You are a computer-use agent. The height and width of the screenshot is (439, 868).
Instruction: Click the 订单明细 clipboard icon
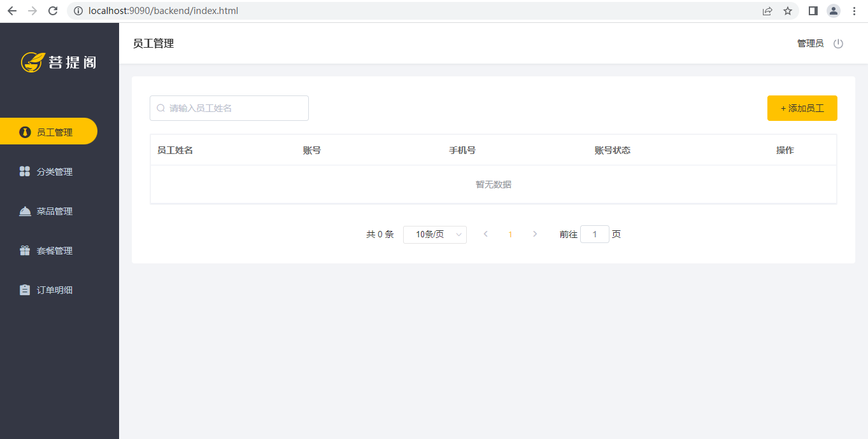(x=25, y=290)
